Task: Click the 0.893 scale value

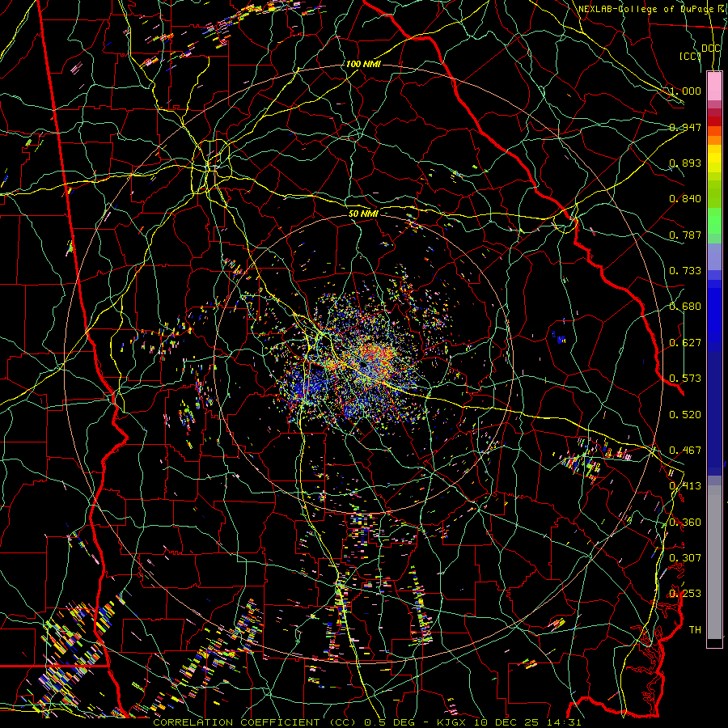Action: [685, 163]
